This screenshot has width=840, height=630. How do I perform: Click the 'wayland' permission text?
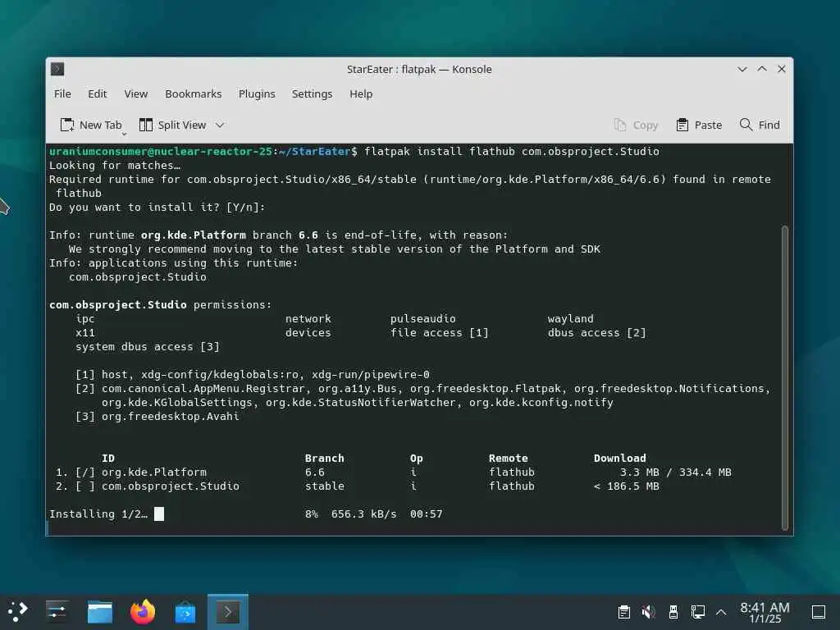(571, 318)
